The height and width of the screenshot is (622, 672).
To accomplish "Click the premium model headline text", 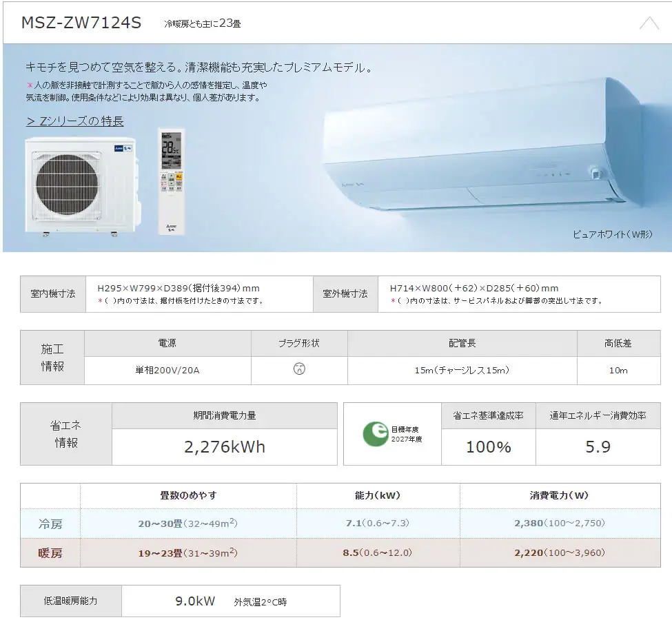I will click(200, 68).
